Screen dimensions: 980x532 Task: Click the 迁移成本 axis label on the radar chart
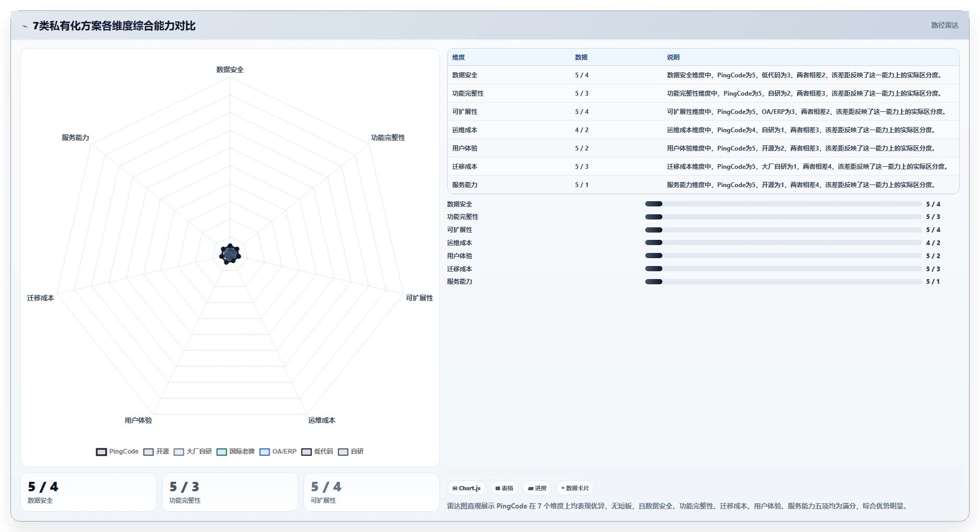41,298
